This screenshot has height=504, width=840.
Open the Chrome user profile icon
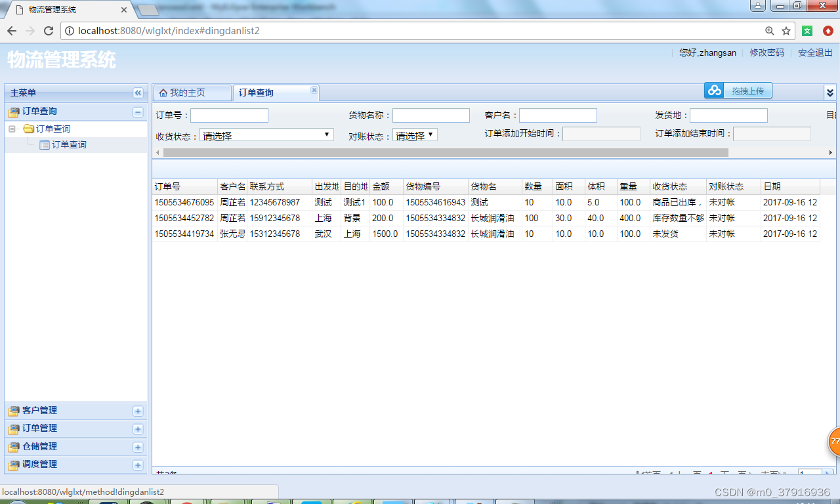(758, 6)
